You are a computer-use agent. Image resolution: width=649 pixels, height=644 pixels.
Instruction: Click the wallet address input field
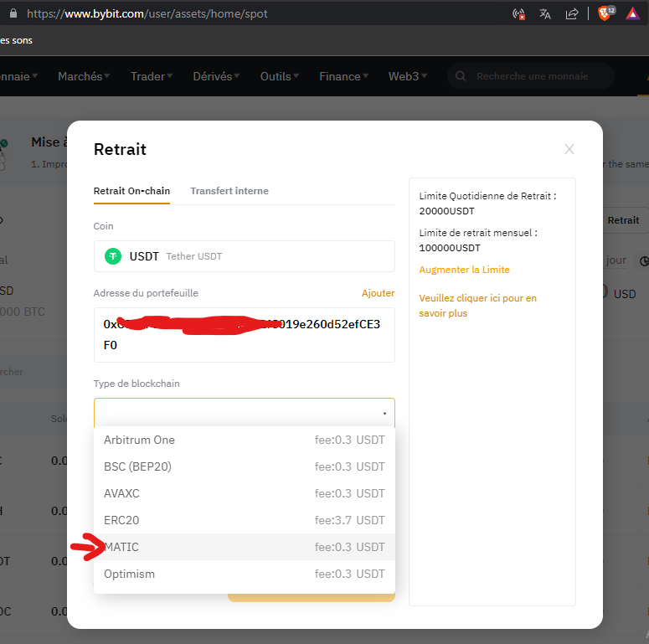pos(244,335)
